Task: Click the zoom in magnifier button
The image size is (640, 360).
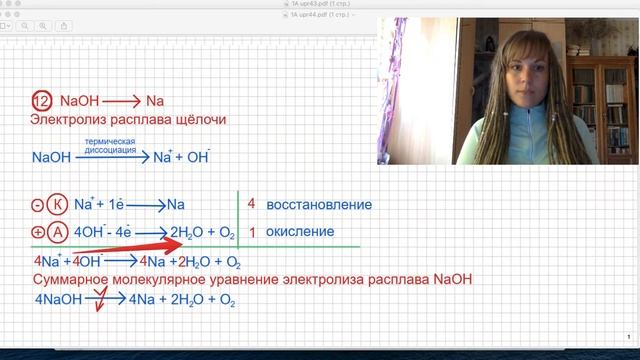Action: pyautogui.click(x=43, y=26)
